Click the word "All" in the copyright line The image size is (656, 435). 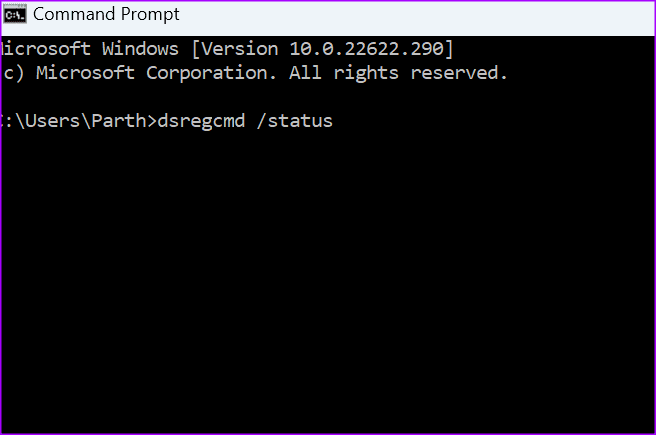tap(307, 73)
